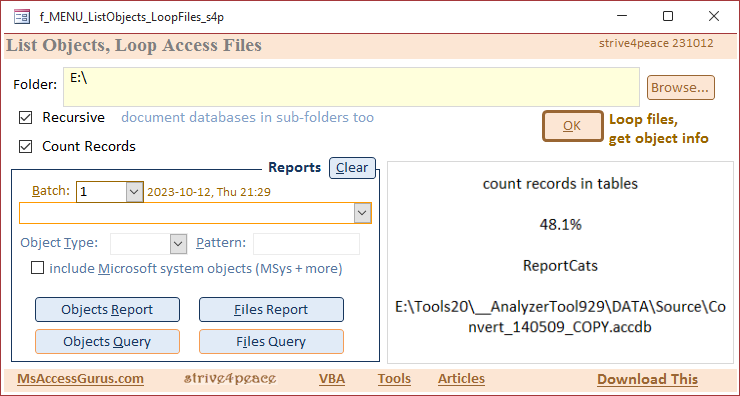Open the Objects Report
740x396 pixels.
click(107, 310)
